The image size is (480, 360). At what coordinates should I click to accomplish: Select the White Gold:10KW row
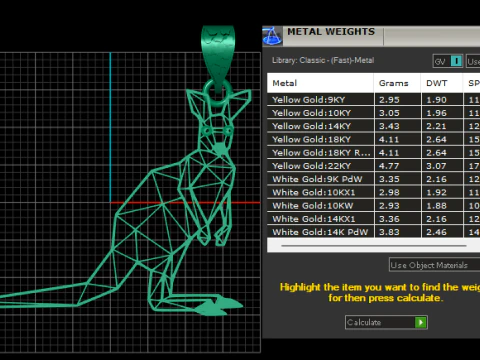(x=373, y=206)
